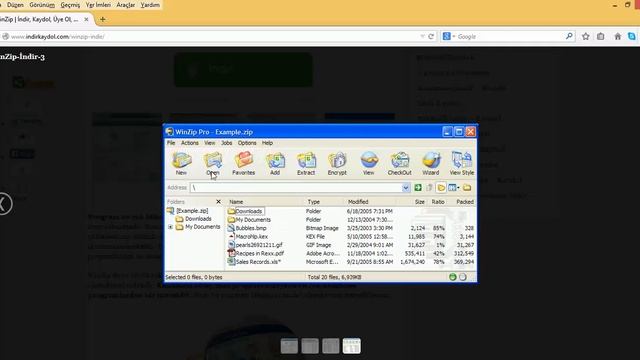This screenshot has width=640, height=360.
Task: Click the Extract toolbar icon
Action: point(306,163)
